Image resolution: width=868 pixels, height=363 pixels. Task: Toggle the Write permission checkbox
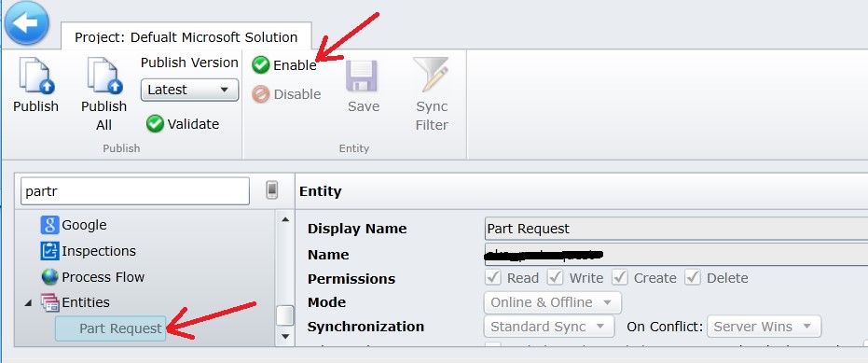pyautogui.click(x=556, y=277)
